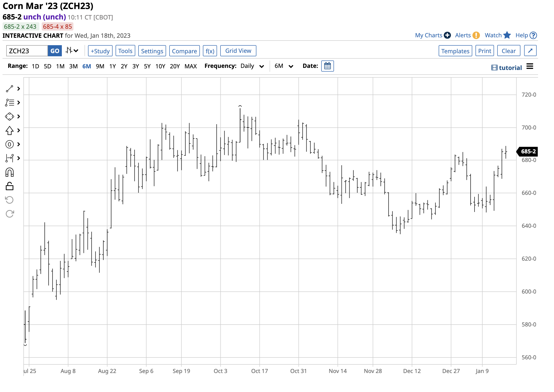The width and height of the screenshot is (554, 392).
Task: Select the 1Y range option
Action: coord(112,66)
